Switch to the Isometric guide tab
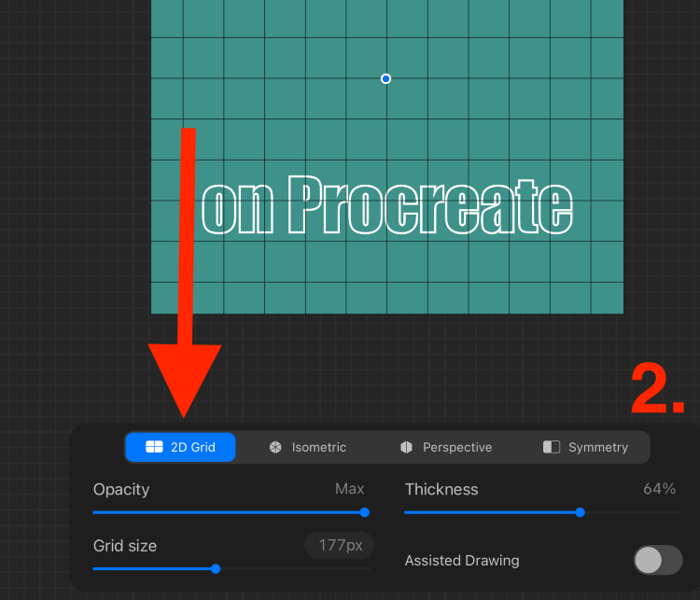The image size is (700, 600). (x=308, y=447)
